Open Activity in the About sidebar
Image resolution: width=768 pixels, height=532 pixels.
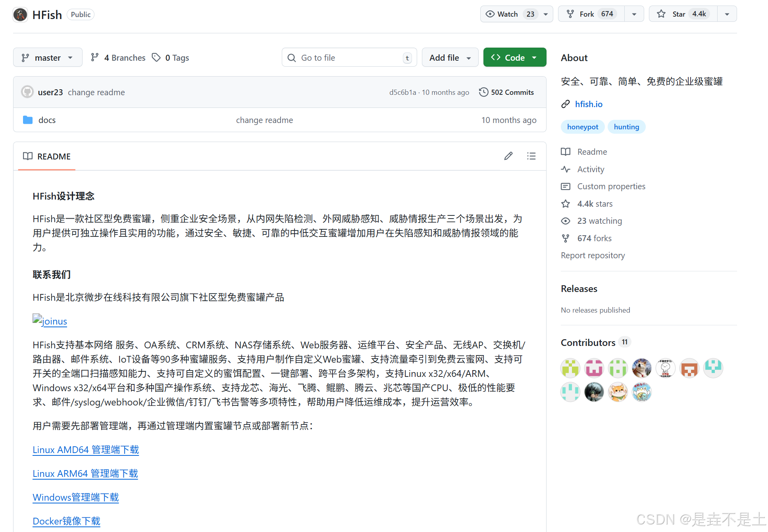click(x=590, y=169)
